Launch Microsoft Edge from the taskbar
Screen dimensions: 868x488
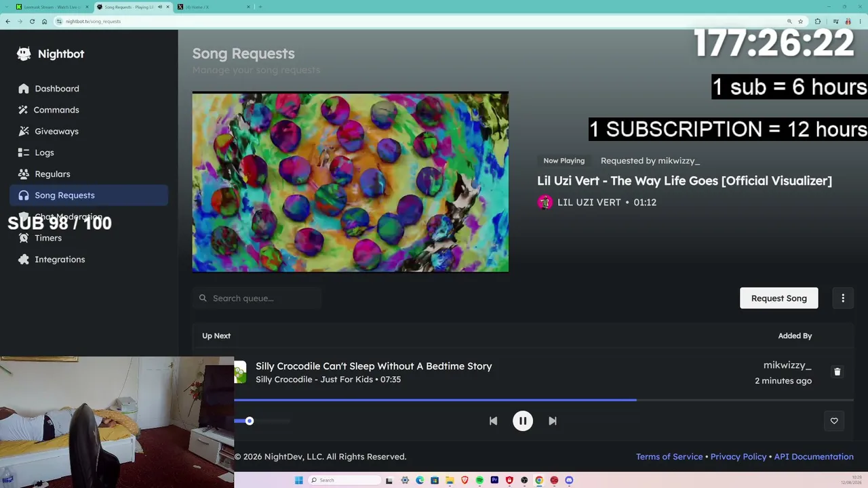pos(420,481)
